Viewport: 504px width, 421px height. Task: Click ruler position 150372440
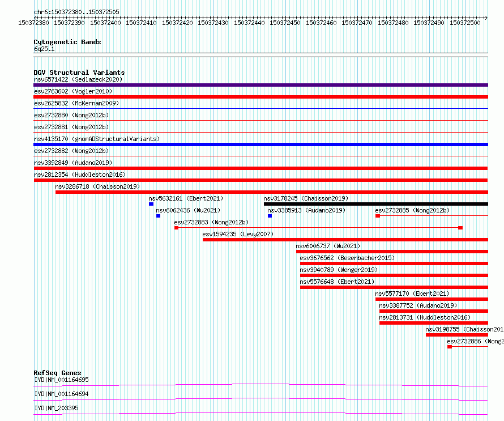[249, 23]
